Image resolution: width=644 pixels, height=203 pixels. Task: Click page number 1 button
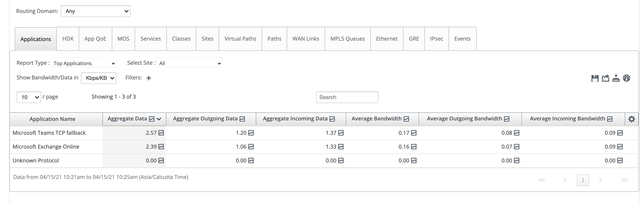pos(583,180)
